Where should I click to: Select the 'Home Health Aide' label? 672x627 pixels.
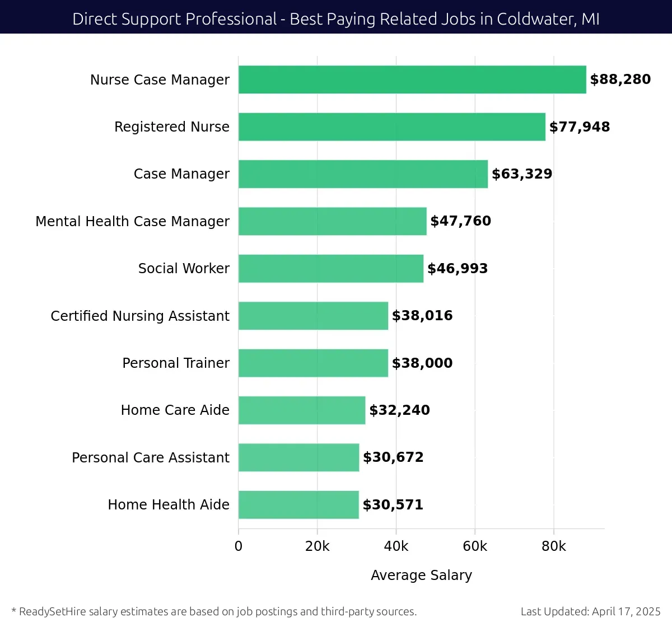tap(169, 505)
